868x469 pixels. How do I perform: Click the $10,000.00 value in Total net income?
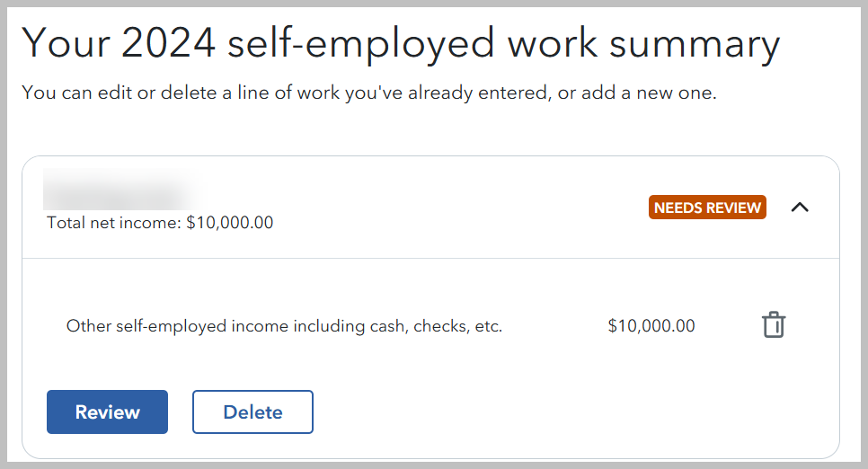tap(229, 222)
